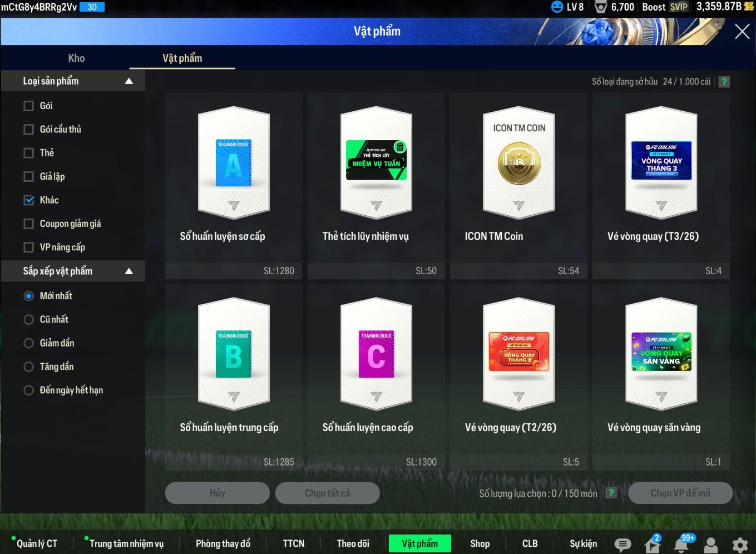Open Shop from the bottom menu

tap(480, 543)
